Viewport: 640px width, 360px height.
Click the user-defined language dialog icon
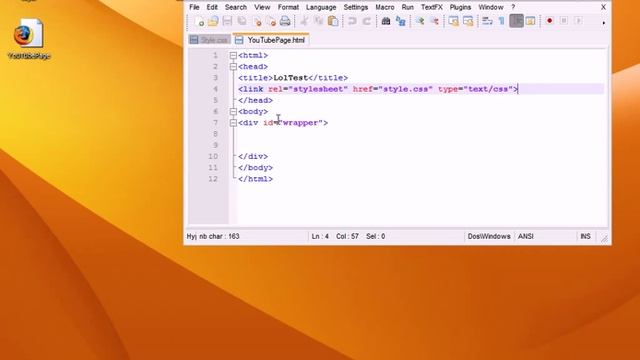(531, 21)
